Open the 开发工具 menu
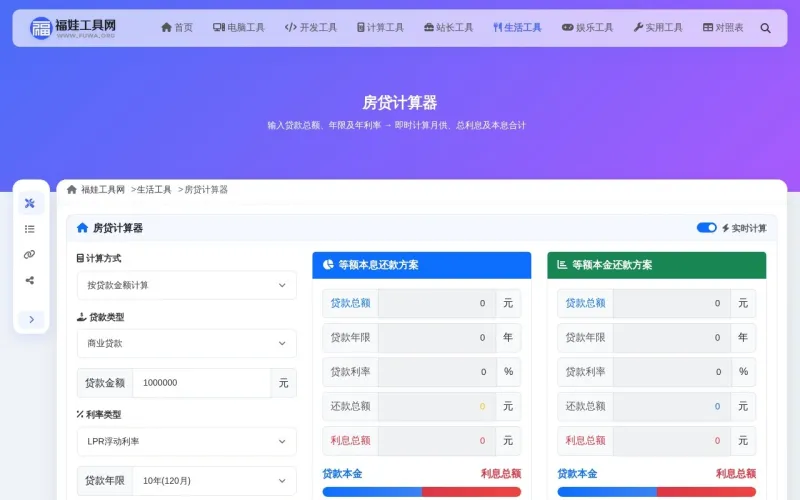The image size is (800, 500). (311, 28)
